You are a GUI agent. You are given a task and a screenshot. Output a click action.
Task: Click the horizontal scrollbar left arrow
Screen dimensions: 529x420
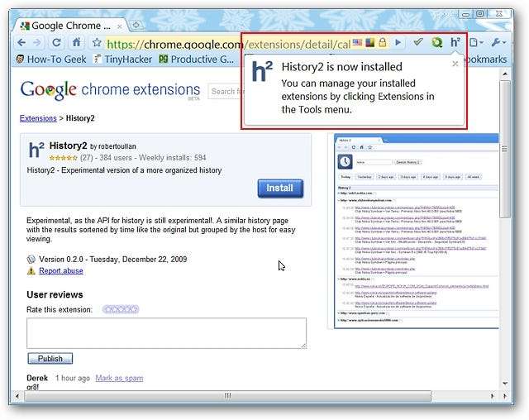(x=17, y=396)
